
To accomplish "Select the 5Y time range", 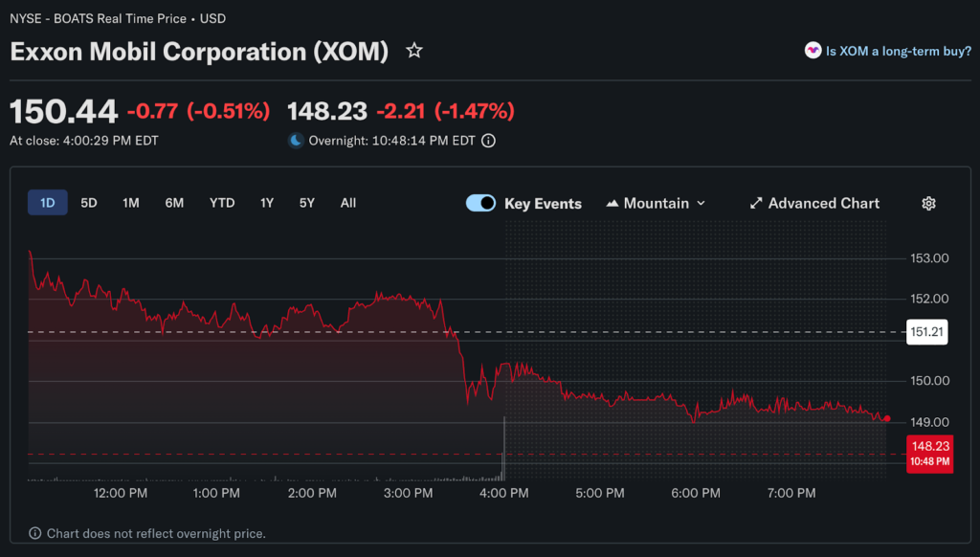I will pos(306,203).
